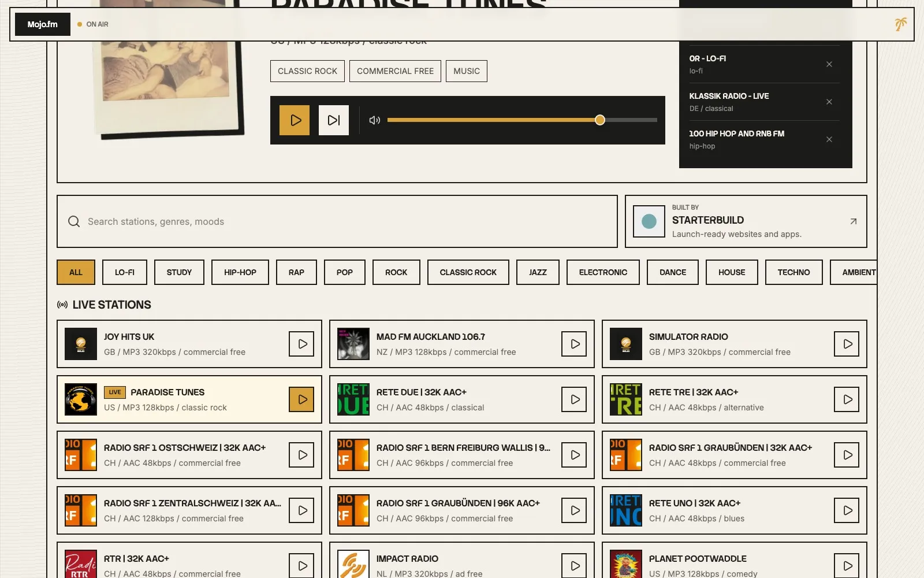Play Radio SRF 1 Ostschweiz
This screenshot has width=924, height=578.
pos(301,455)
